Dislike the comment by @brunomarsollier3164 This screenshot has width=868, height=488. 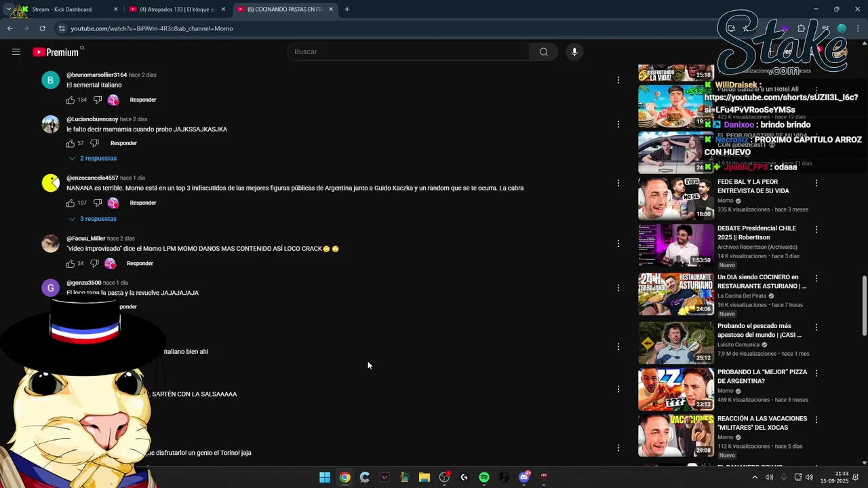pyautogui.click(x=98, y=100)
